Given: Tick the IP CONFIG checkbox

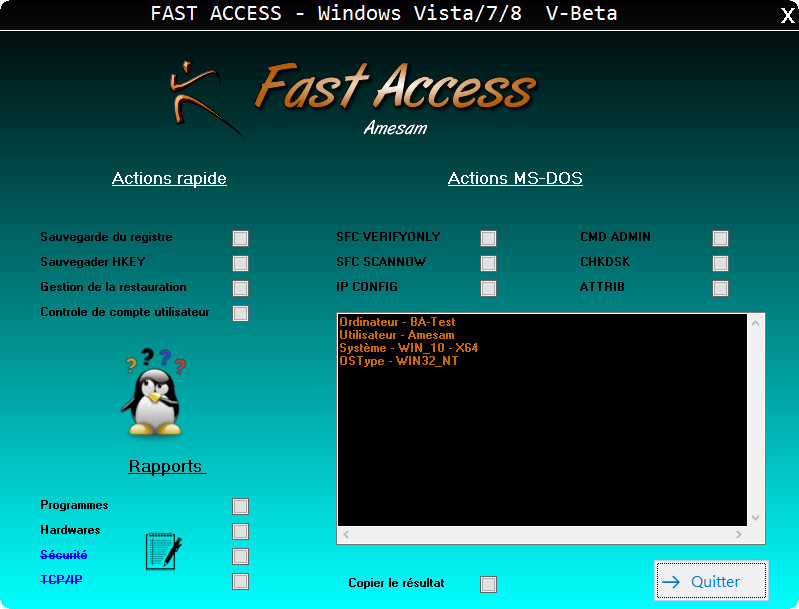Looking at the screenshot, I should (488, 288).
